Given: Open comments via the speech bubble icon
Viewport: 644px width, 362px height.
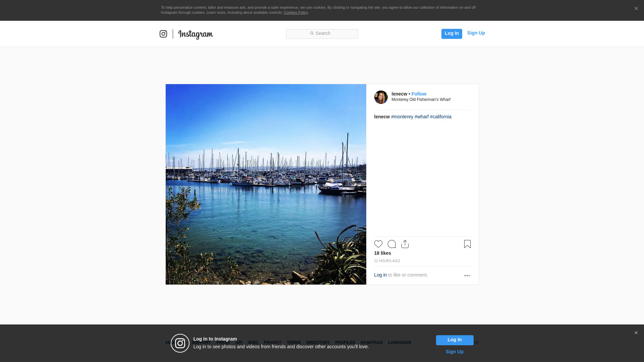Looking at the screenshot, I should point(391,244).
